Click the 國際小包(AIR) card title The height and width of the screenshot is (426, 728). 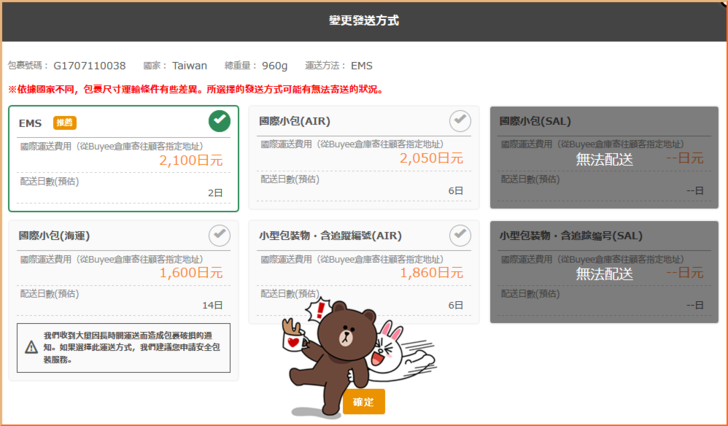pyautogui.click(x=295, y=122)
